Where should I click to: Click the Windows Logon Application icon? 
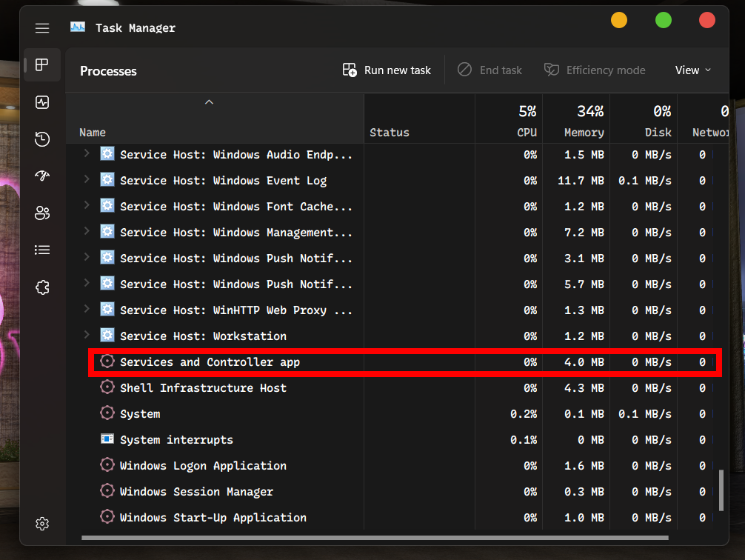[x=107, y=464]
